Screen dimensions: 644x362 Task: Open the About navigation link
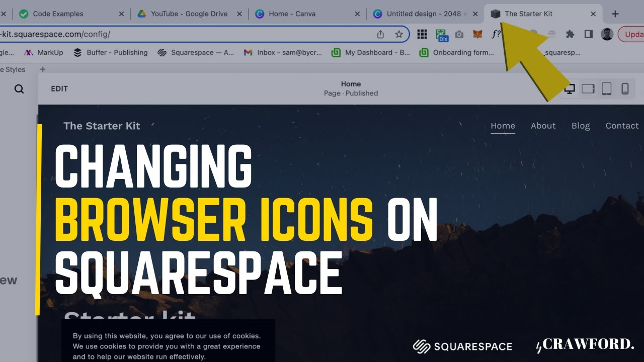coord(543,126)
